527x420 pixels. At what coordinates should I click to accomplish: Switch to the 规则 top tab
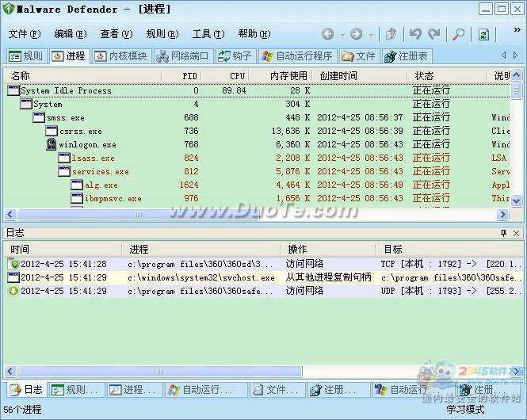point(26,56)
